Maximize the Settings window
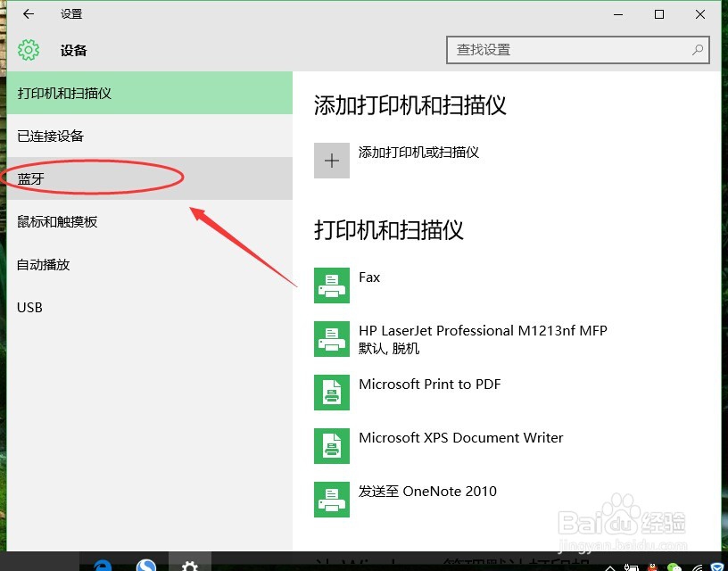The image size is (728, 571). [x=658, y=14]
